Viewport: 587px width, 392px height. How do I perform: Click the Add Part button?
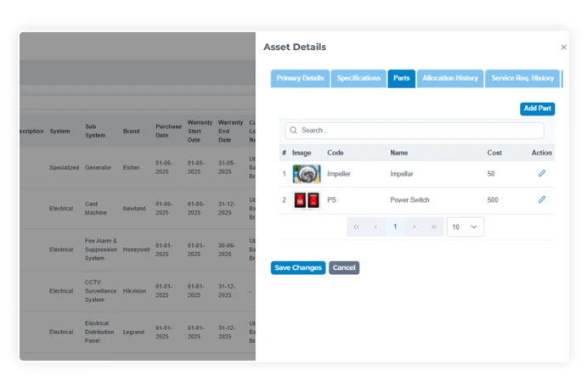click(537, 109)
